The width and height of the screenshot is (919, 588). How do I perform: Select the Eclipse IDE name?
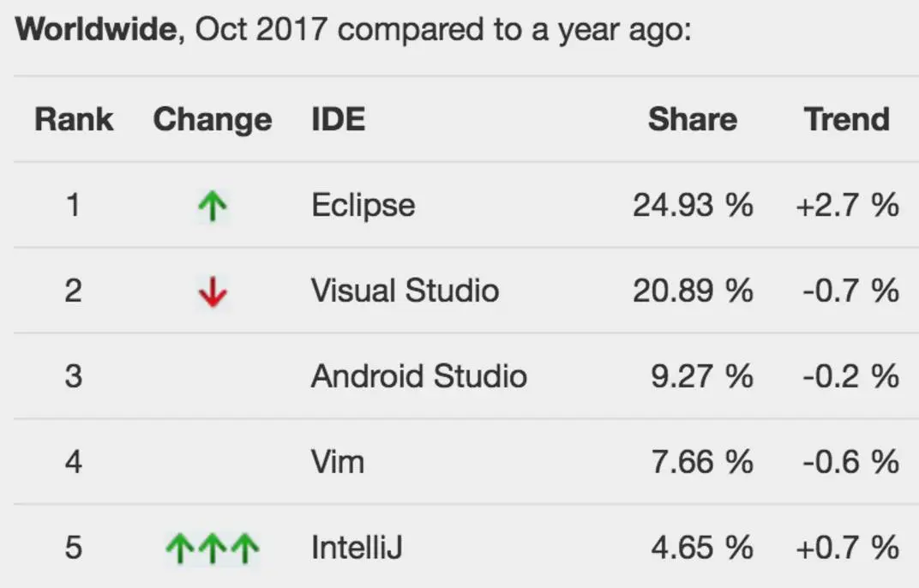363,206
